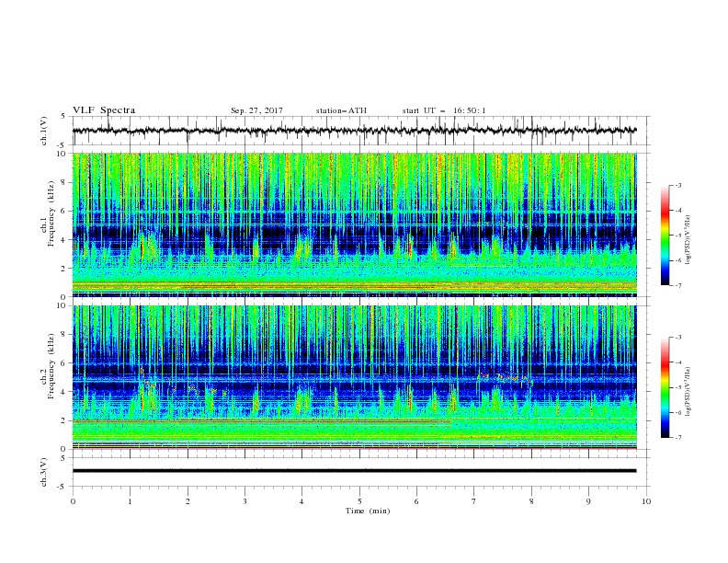The height and width of the screenshot is (563, 728).
Task: Click the ch.1 spectrogram plot
Action: click(355, 224)
